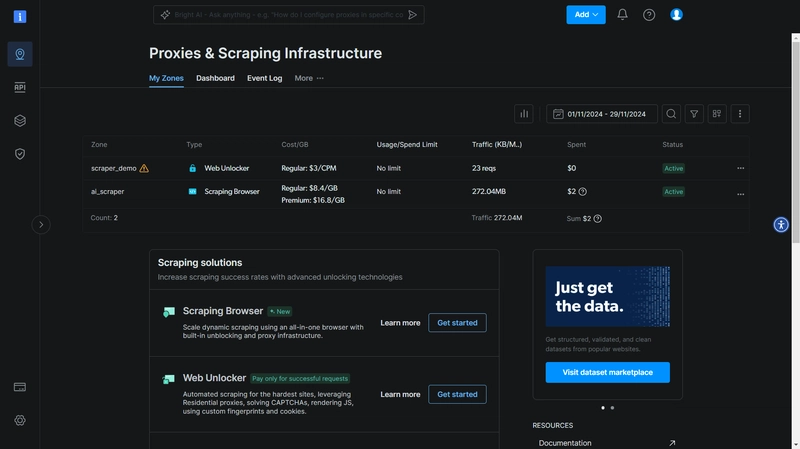800x449 pixels.
Task: Open the API sidebar section
Action: [20, 87]
